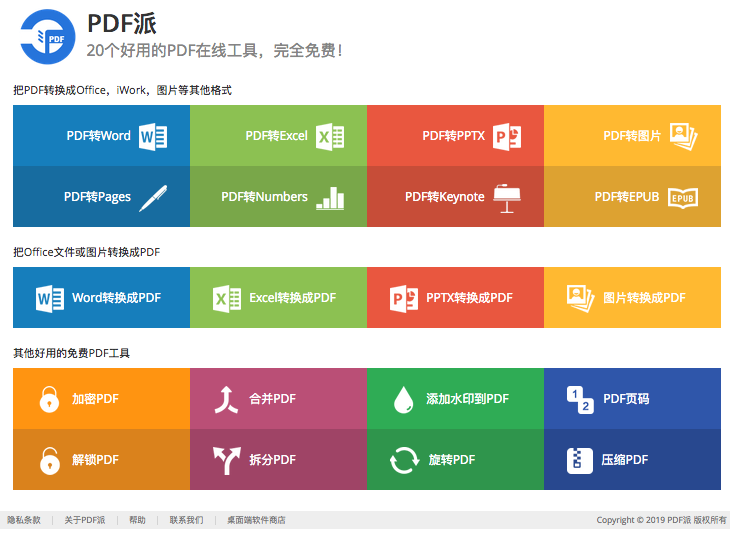Viewport: 730px width, 540px height.
Task: Open the PDF转Excel converter
Action: tap(278, 135)
